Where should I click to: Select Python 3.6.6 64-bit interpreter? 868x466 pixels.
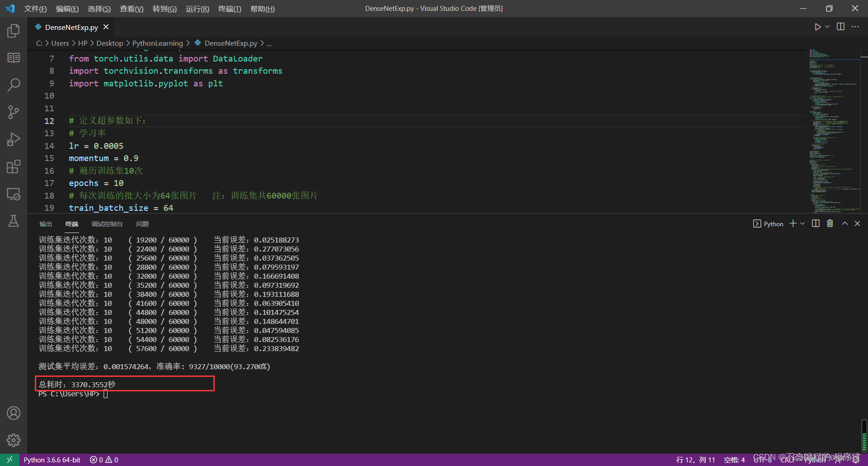[x=52, y=460]
